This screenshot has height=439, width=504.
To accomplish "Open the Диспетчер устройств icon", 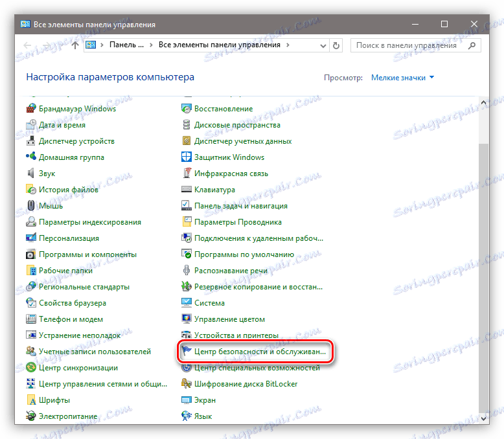I will coord(31,141).
